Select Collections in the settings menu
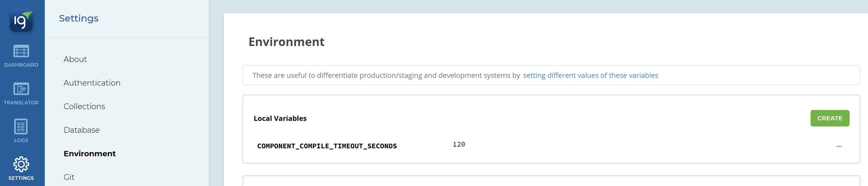The height and width of the screenshot is (186, 868). point(84,107)
